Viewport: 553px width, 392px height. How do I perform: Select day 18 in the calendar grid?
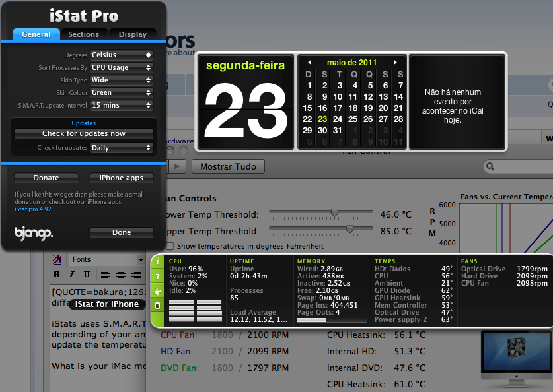[353, 108]
